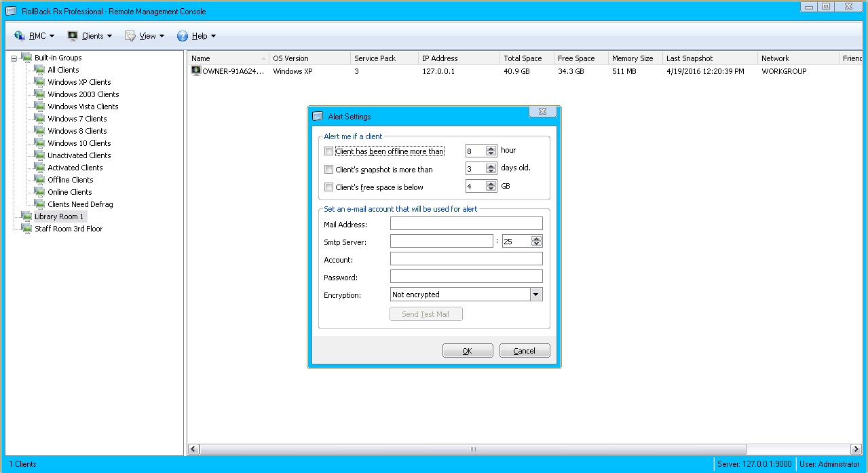The height and width of the screenshot is (473, 868).
Task: Click the Windows 7 Clients group icon
Action: click(39, 119)
